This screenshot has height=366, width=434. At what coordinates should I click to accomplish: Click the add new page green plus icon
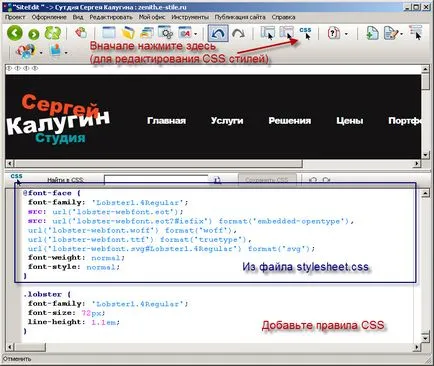[x=372, y=33]
